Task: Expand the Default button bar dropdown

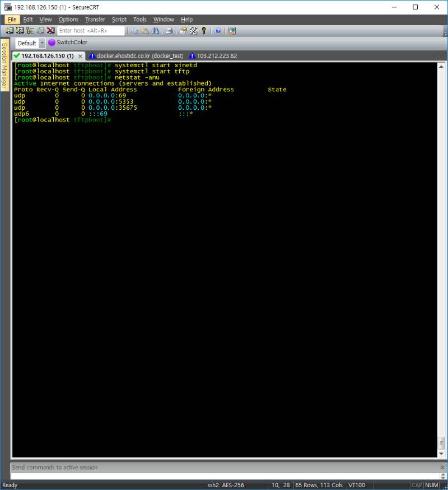Action: tap(42, 43)
